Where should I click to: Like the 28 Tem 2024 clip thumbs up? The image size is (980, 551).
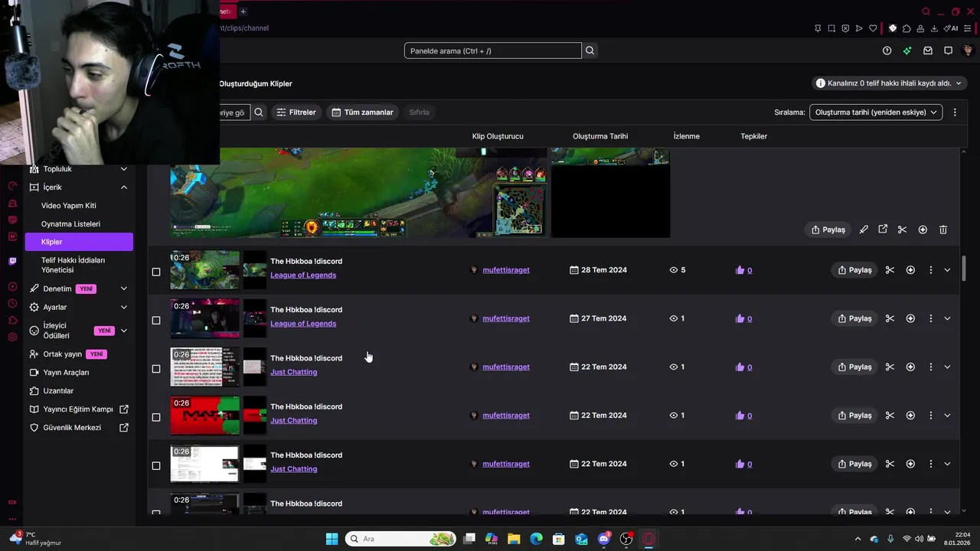(740, 270)
